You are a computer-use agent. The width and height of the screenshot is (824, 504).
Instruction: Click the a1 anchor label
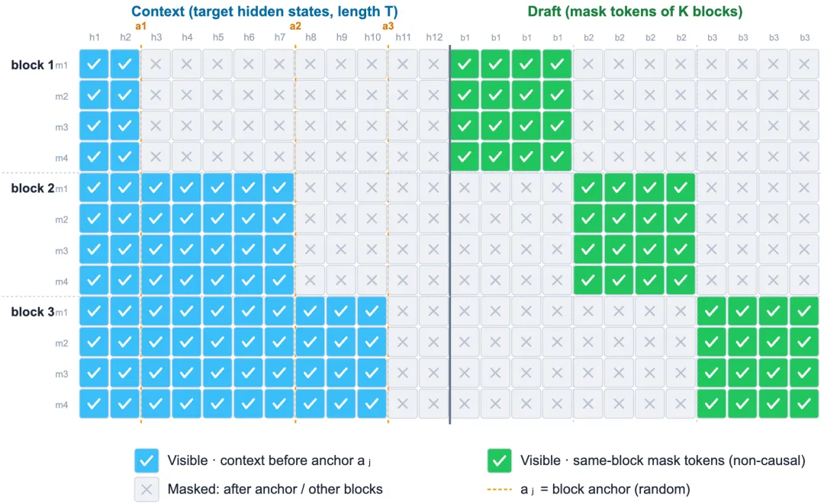(140, 26)
